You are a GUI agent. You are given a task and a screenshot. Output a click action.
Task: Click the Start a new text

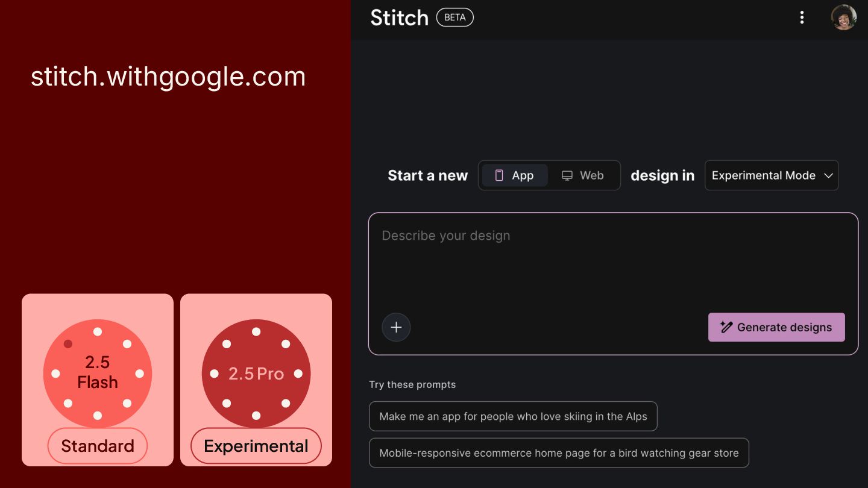coord(427,175)
